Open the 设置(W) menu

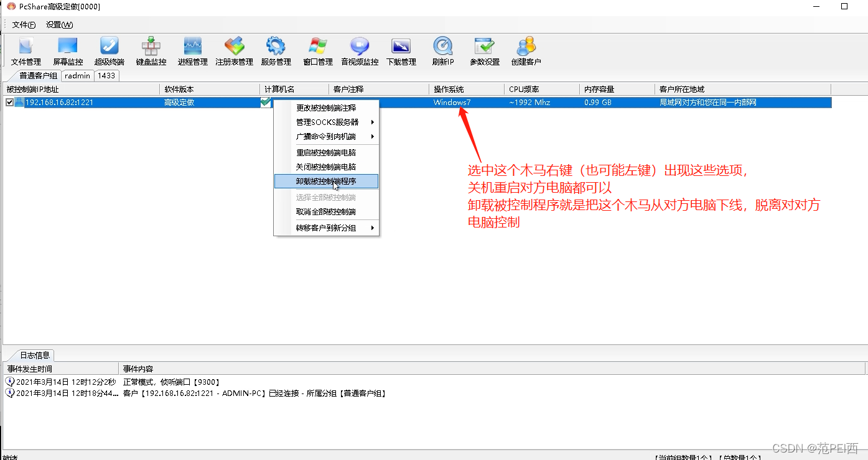(x=59, y=25)
